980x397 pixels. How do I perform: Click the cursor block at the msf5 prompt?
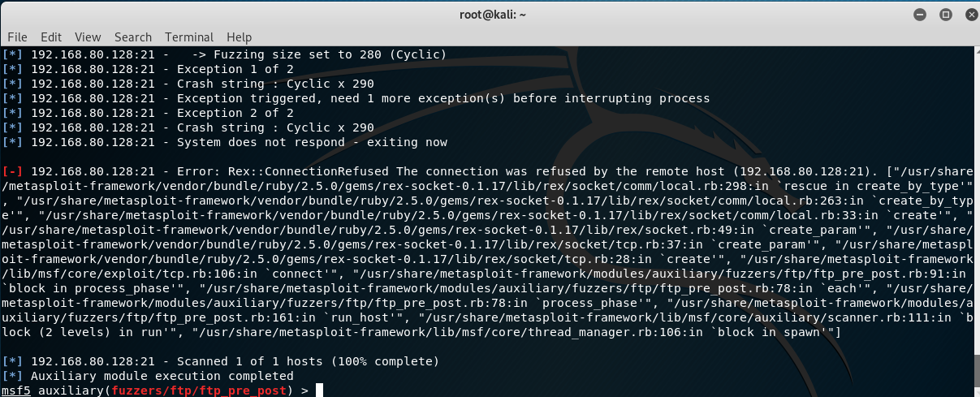point(319,391)
